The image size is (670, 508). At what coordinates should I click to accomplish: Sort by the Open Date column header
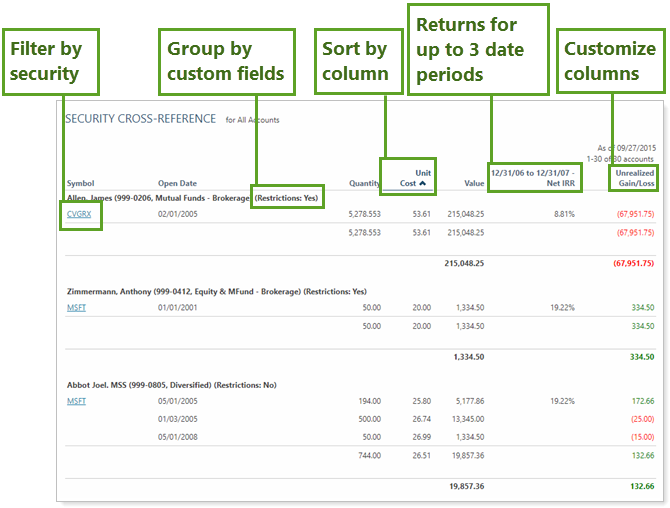(x=177, y=183)
